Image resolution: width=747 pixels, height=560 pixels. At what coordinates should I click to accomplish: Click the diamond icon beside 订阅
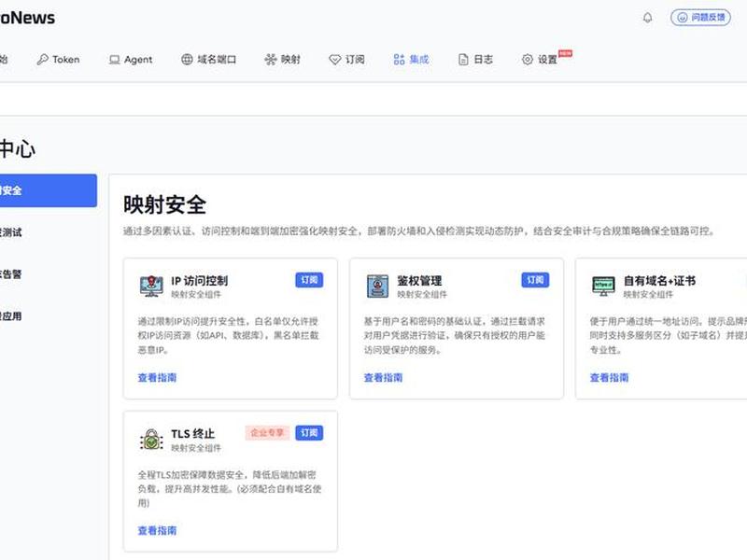pos(335,60)
